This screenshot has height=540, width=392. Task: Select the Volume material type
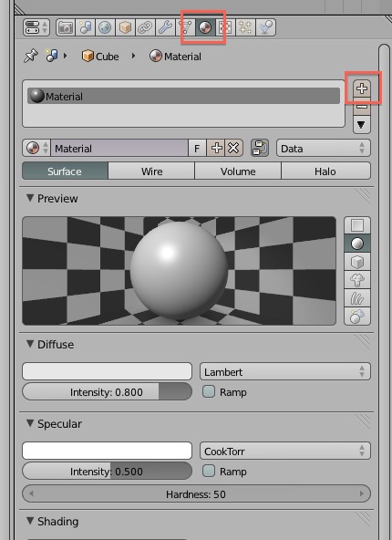coord(238,171)
